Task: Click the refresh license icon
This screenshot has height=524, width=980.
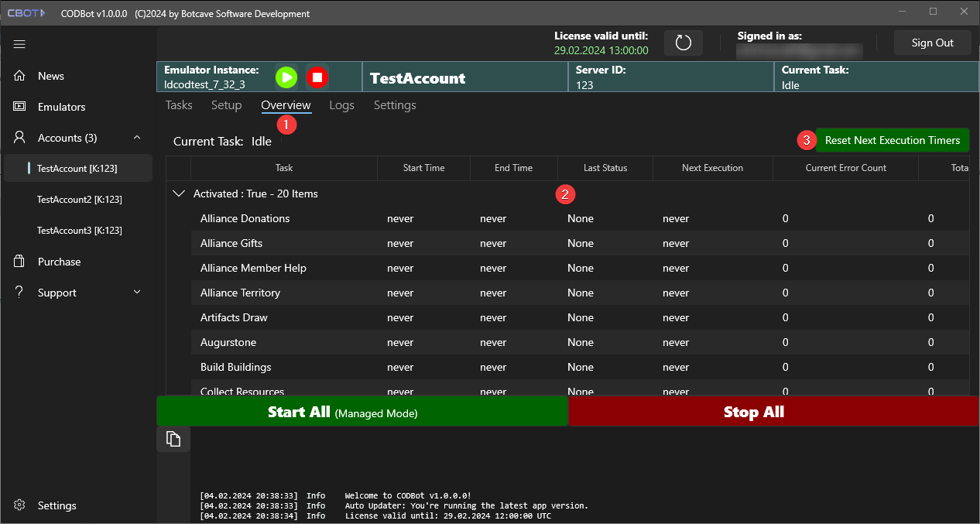Action: 683,43
